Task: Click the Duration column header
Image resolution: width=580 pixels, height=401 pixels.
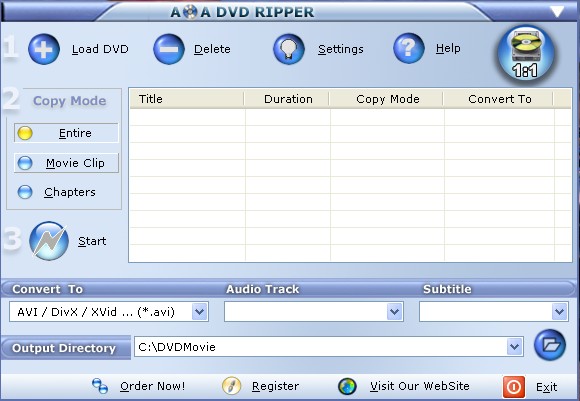Action: pyautogui.click(x=287, y=99)
